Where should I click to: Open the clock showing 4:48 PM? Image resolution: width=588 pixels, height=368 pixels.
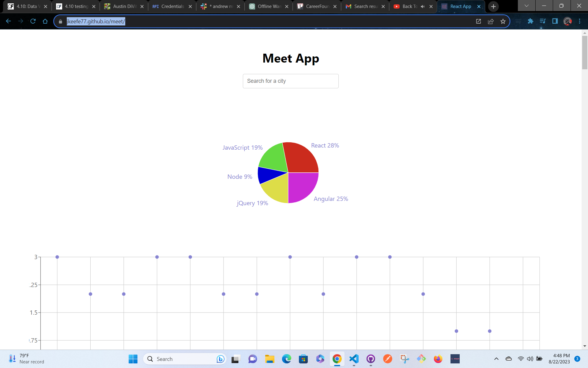point(559,359)
